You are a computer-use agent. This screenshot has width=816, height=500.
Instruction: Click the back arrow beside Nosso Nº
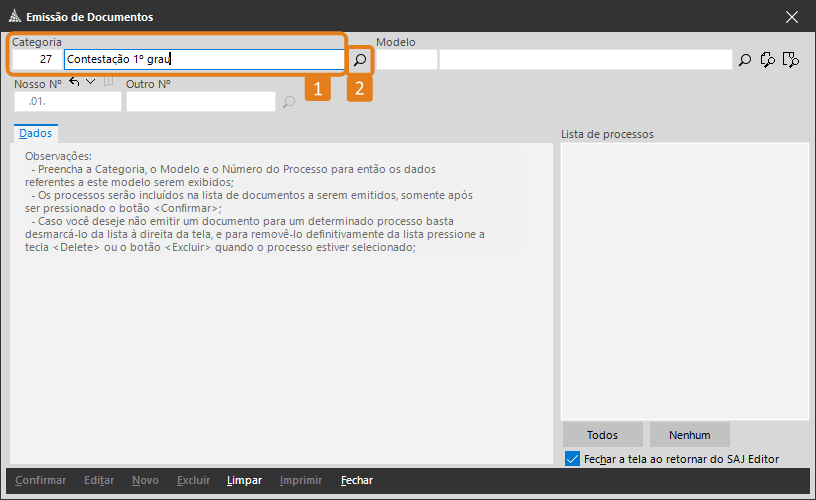coord(74,82)
